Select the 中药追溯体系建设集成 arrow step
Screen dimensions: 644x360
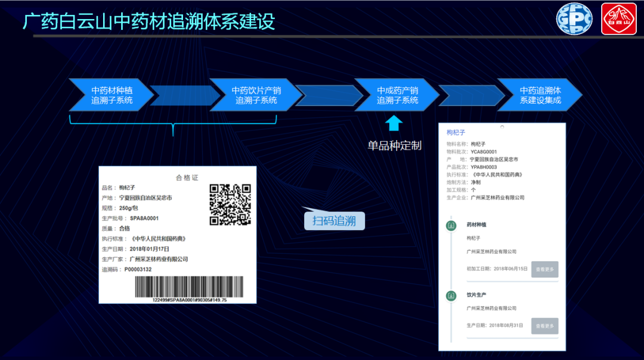click(x=540, y=95)
